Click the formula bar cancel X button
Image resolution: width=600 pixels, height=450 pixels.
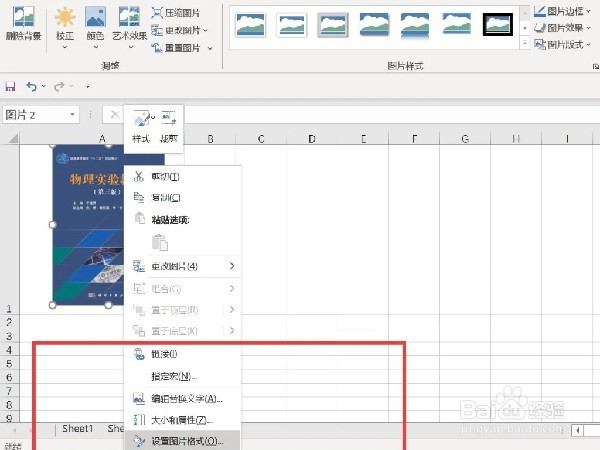(x=115, y=114)
